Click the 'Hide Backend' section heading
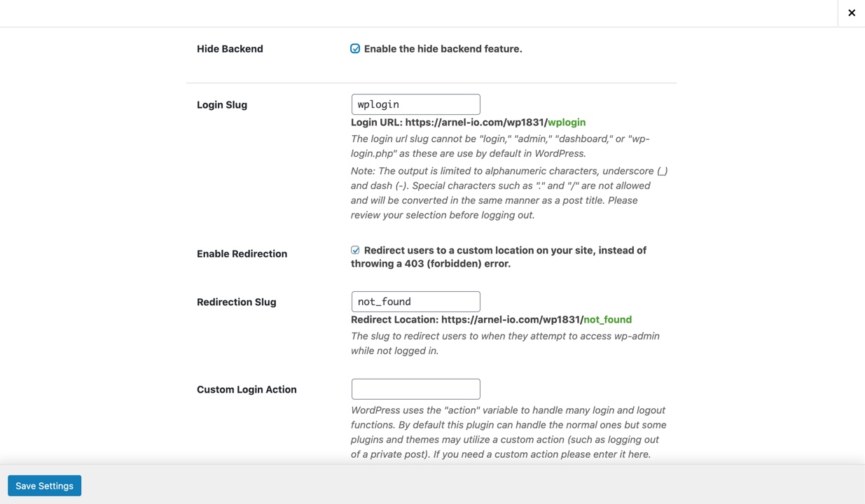 tap(230, 49)
